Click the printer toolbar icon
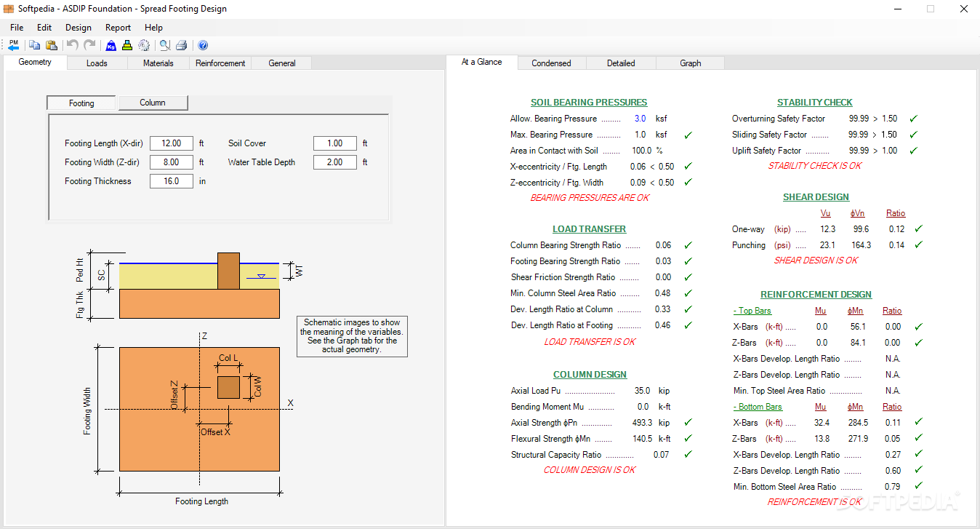 point(182,45)
